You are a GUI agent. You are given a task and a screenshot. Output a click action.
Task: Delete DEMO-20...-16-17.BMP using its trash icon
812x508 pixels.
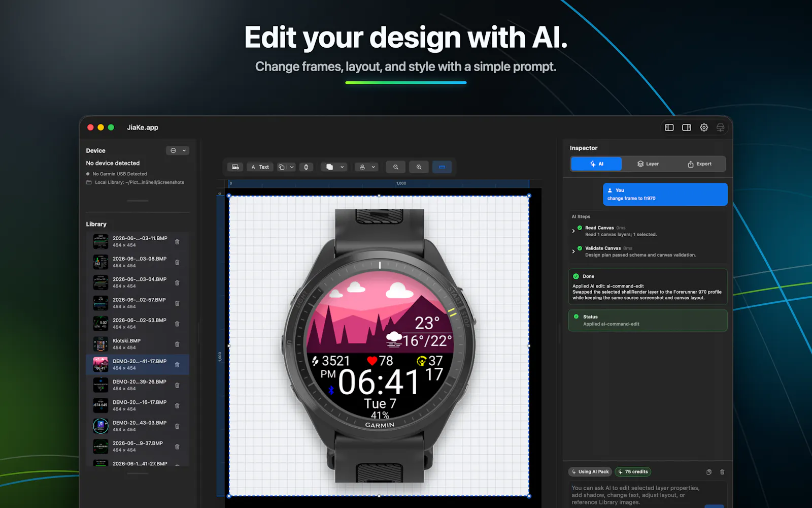point(177,405)
